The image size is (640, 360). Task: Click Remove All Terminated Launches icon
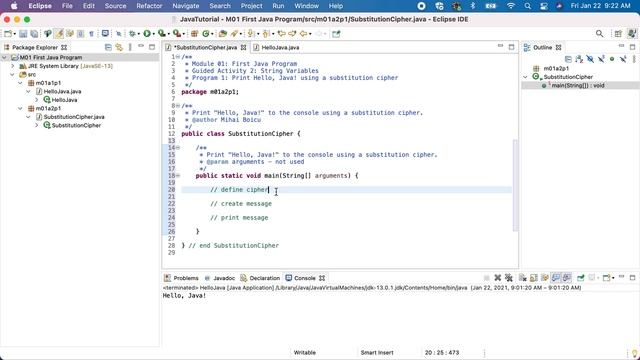[509, 278]
